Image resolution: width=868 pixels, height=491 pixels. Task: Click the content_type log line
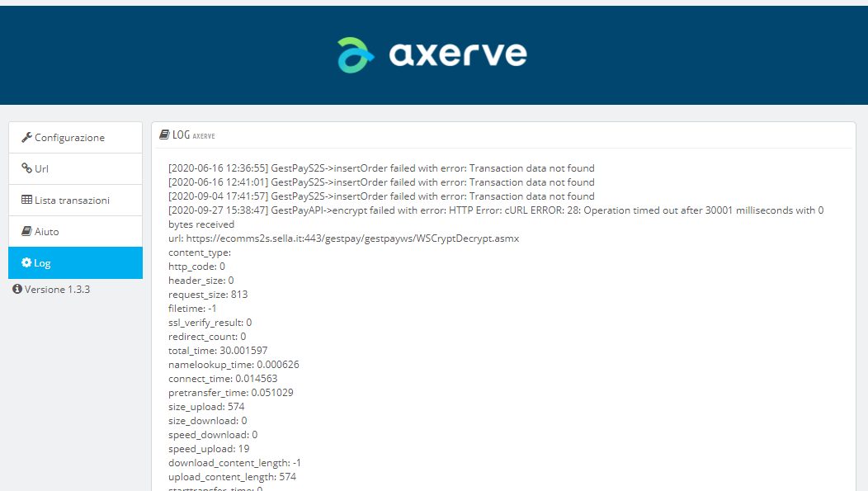tap(200, 253)
